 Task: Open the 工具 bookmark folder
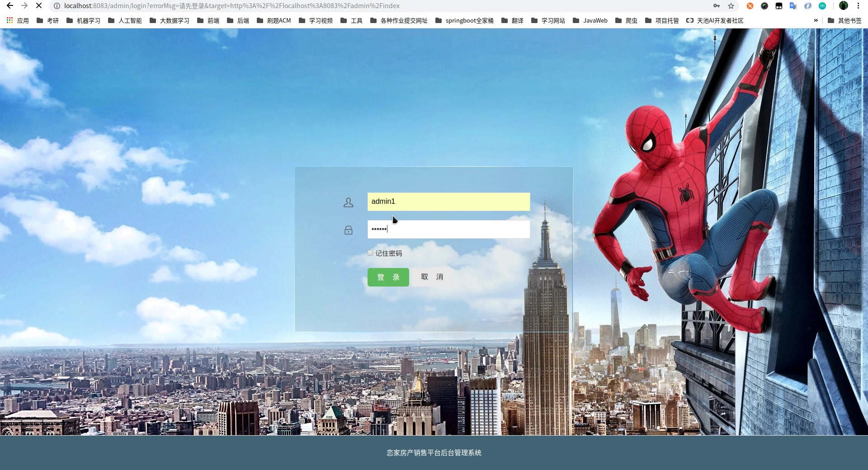point(352,21)
